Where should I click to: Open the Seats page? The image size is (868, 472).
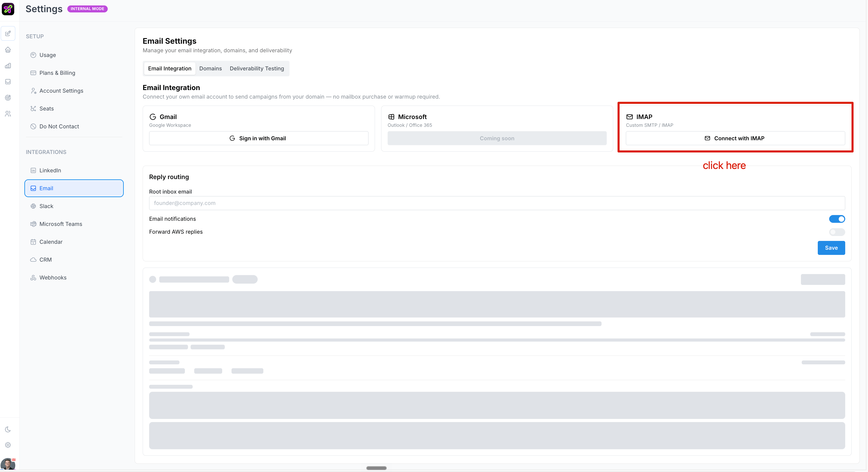74,108
